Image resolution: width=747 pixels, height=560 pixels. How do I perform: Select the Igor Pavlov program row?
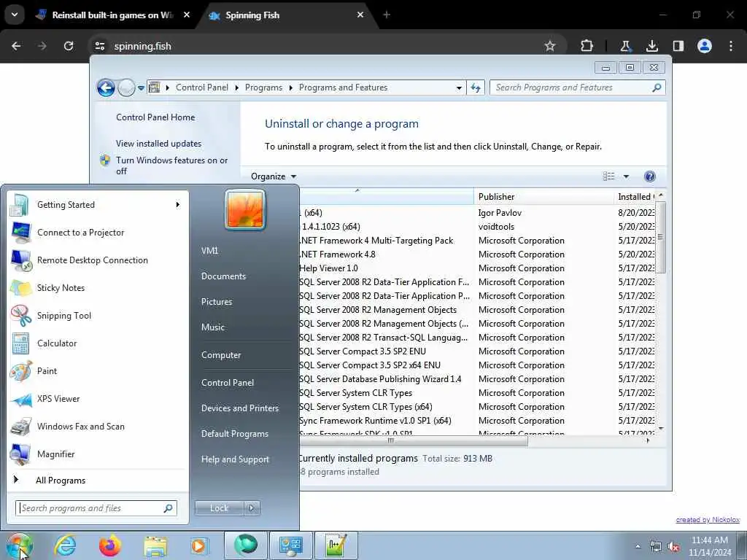(x=477, y=213)
